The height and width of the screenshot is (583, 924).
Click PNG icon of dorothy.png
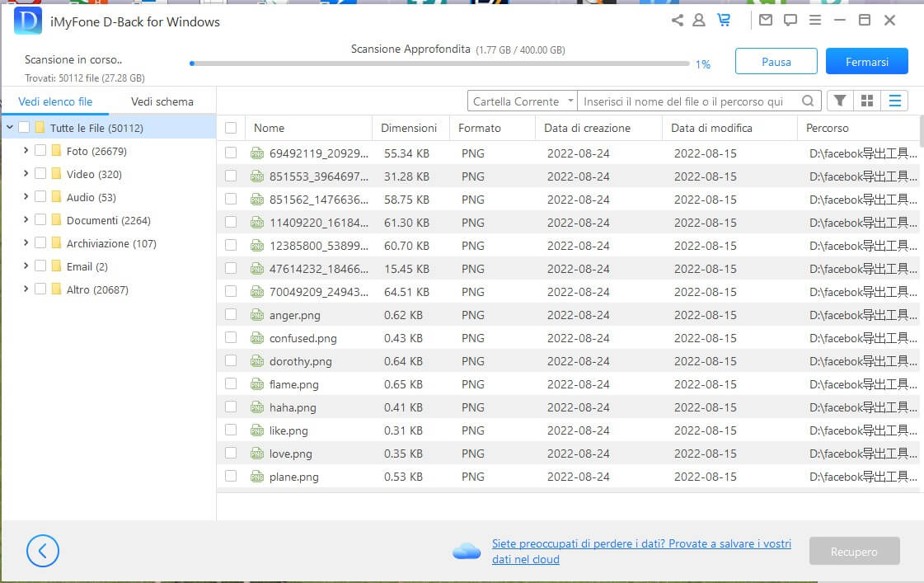click(257, 361)
